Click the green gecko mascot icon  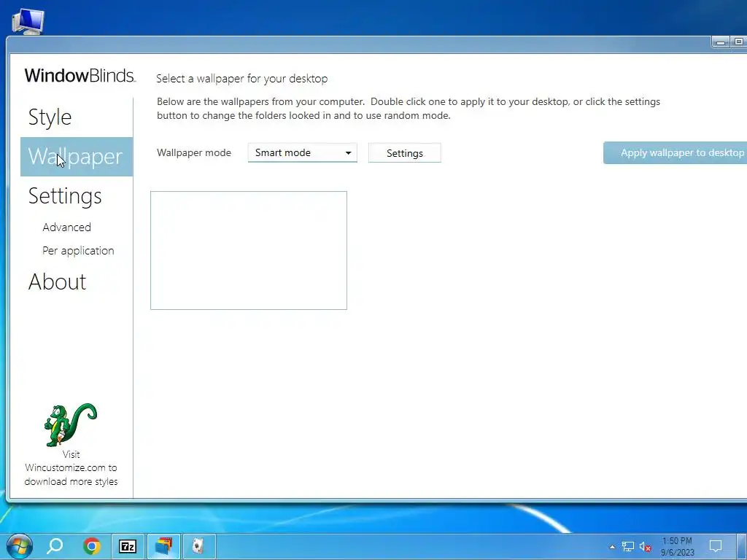[x=71, y=425]
